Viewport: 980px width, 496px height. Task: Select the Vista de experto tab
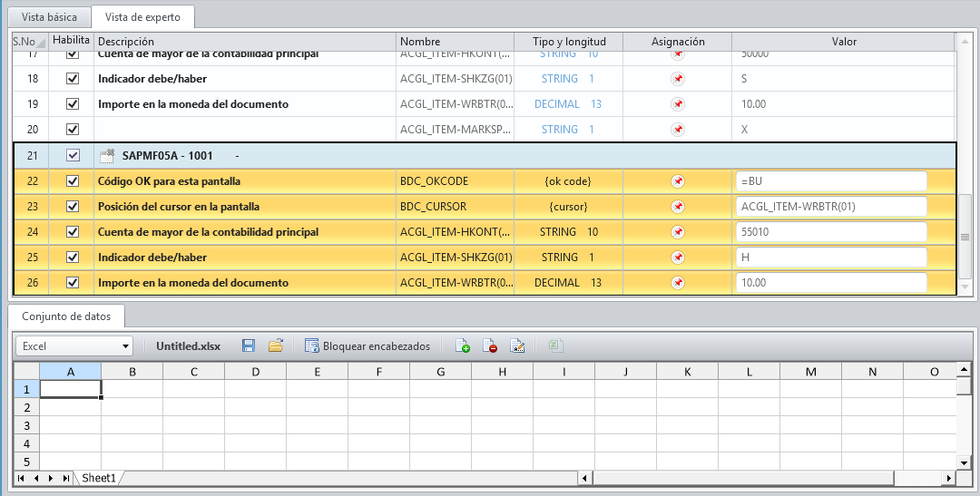(142, 17)
